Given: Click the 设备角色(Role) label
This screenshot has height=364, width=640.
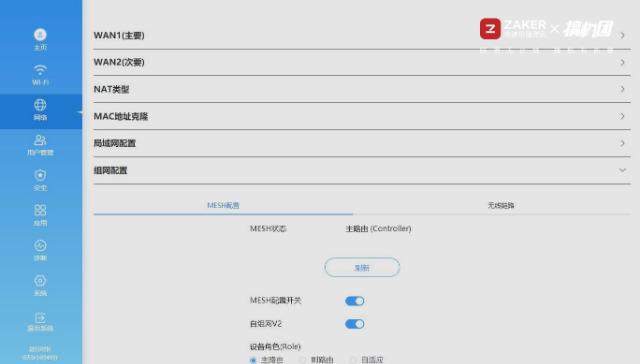Looking at the screenshot, I should click(275, 346).
